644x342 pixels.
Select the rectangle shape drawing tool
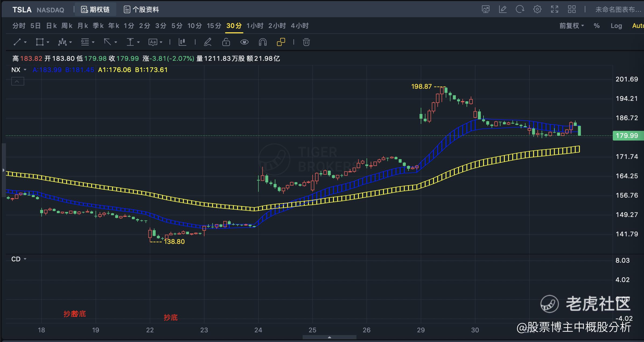[x=40, y=42]
